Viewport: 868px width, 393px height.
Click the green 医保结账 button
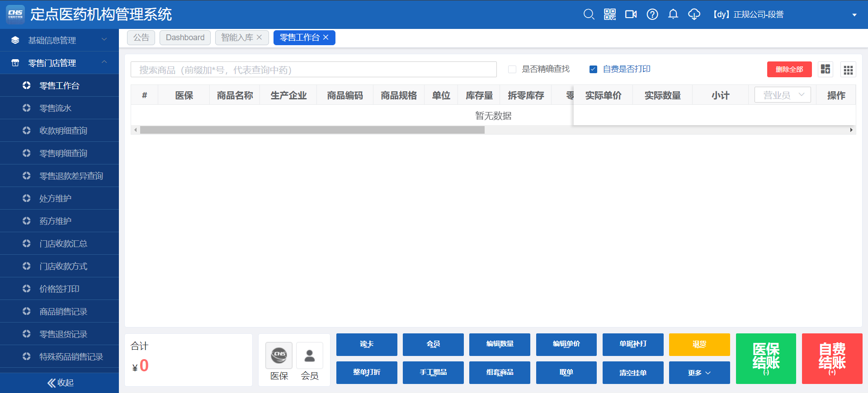pos(766,359)
